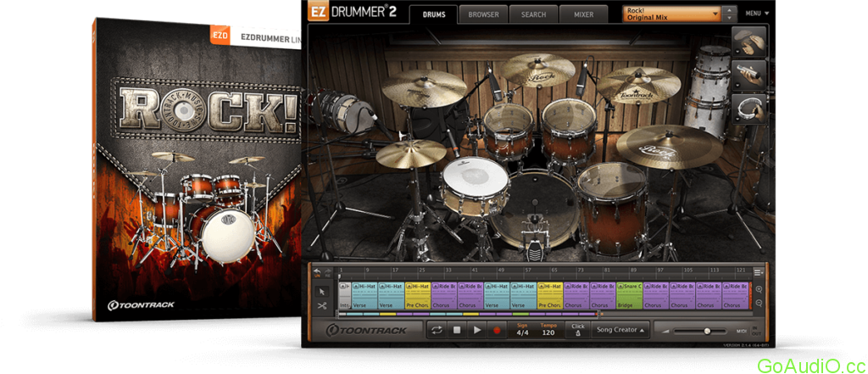
Task: Open the MENU dropdown
Action: 757,13
